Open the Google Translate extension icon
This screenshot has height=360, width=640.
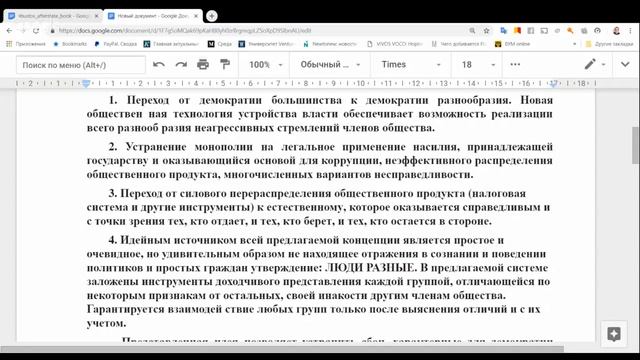[x=503, y=31]
